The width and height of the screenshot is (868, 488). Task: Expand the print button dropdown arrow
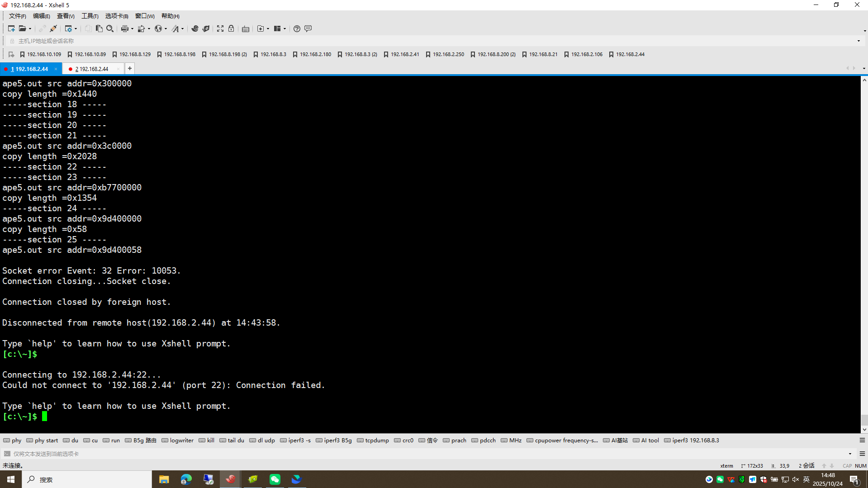132,29
